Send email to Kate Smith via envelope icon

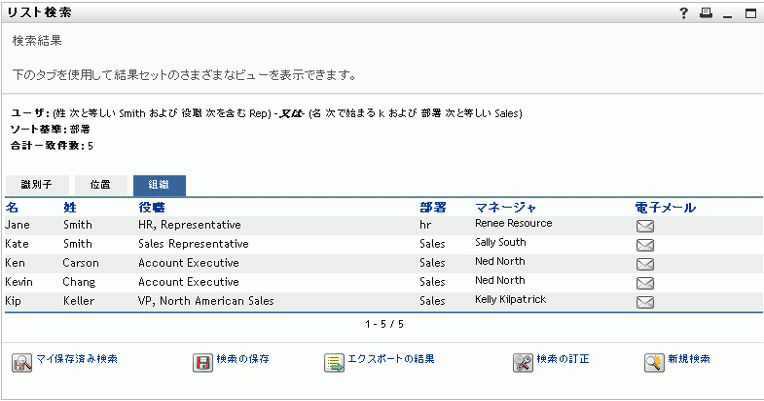tap(645, 245)
